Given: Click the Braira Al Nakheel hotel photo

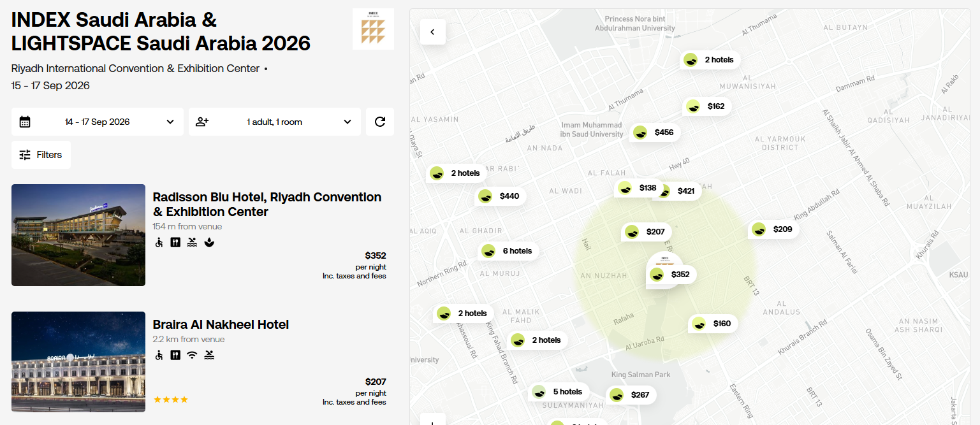Looking at the screenshot, I should click(x=78, y=362).
